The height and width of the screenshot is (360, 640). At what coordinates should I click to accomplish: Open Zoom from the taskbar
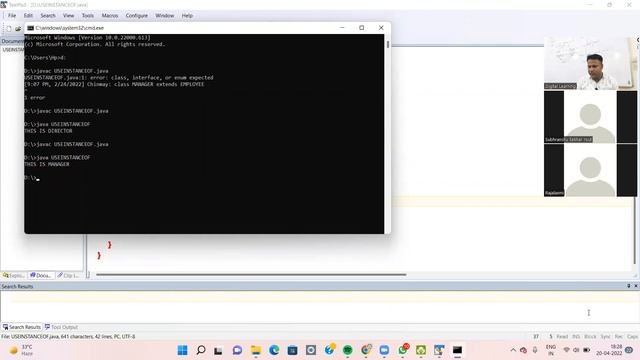[x=384, y=350]
